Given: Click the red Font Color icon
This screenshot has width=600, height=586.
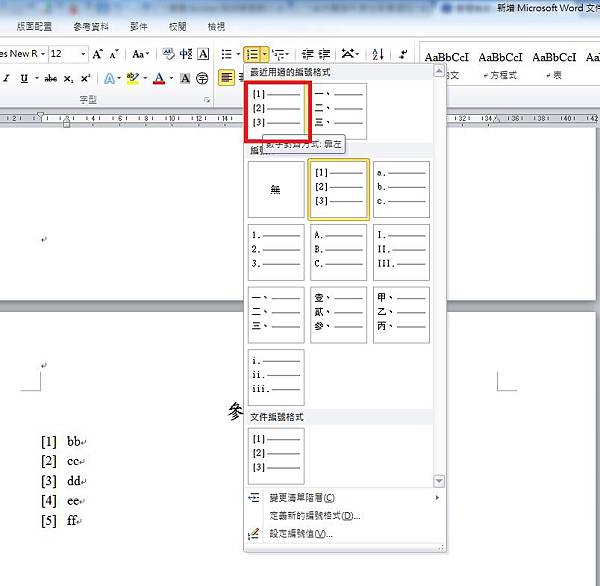Looking at the screenshot, I should coord(159,79).
